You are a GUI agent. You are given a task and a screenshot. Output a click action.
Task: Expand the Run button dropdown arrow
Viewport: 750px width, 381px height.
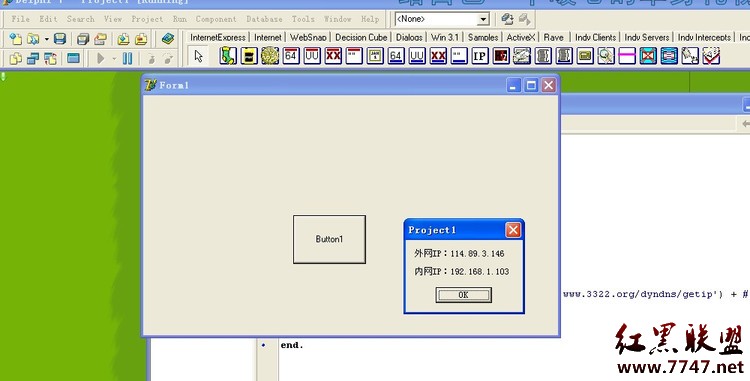tap(114, 59)
